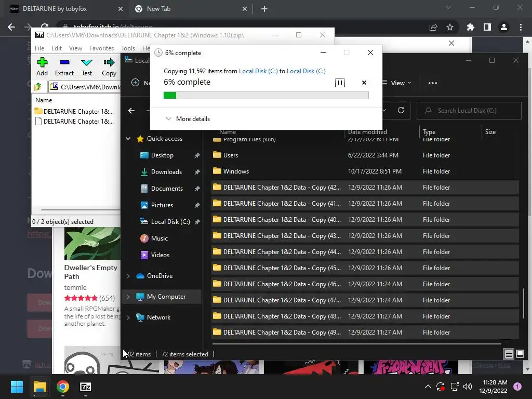Open the source Local Disk (C:) link

(x=258, y=71)
